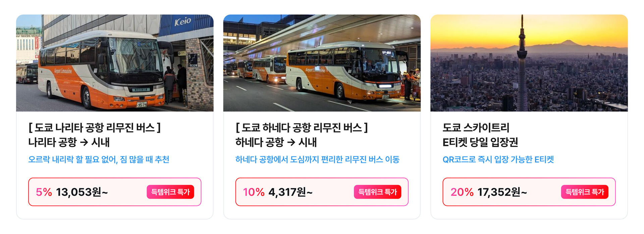Select the 4,317원~ price on the Haneda card
Image resolution: width=644 pixels, height=234 pixels.
tap(290, 192)
